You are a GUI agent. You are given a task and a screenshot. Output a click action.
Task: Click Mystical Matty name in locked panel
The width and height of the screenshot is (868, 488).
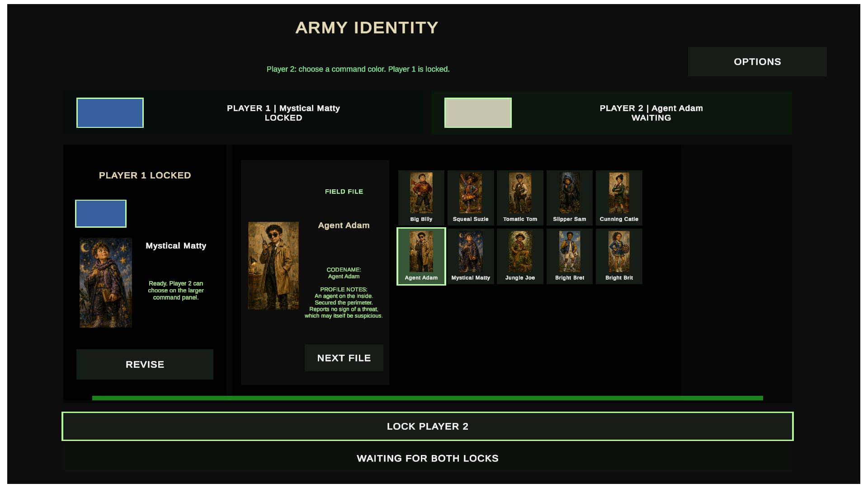tap(176, 246)
